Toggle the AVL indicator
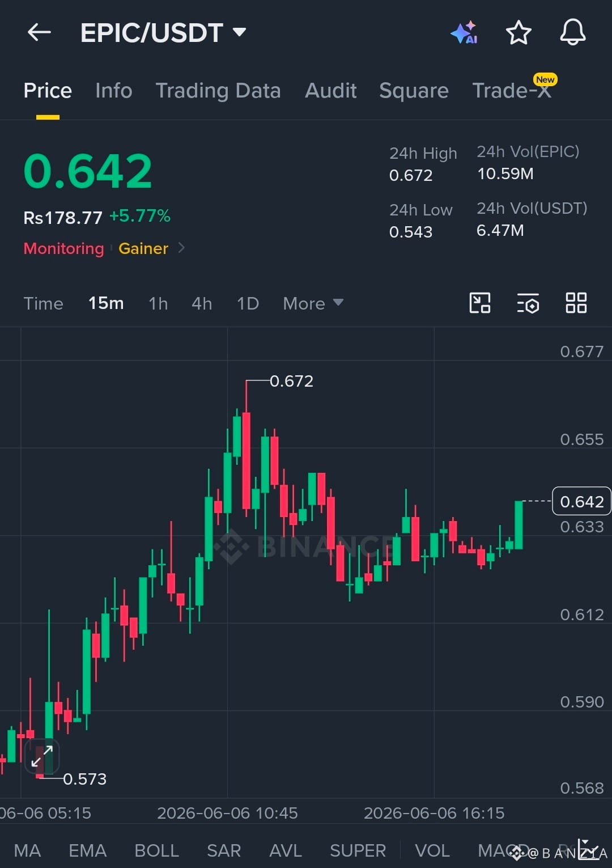 tap(286, 850)
